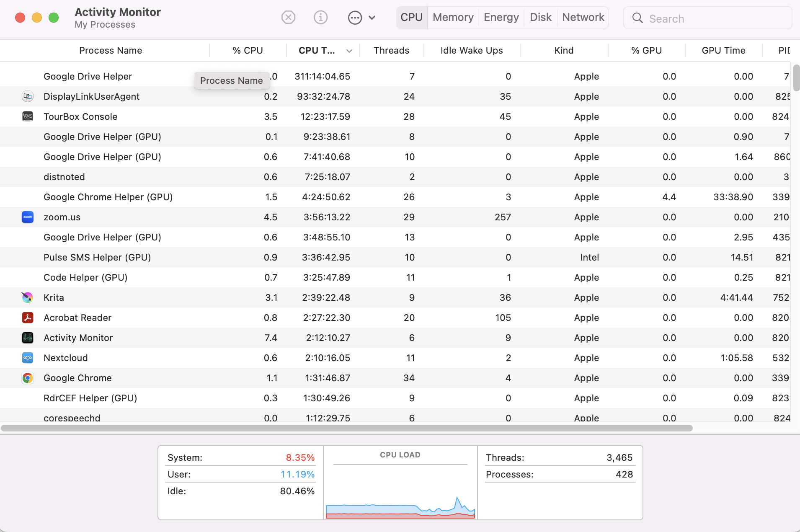
Task: Sort by Kind column header
Action: pos(564,51)
